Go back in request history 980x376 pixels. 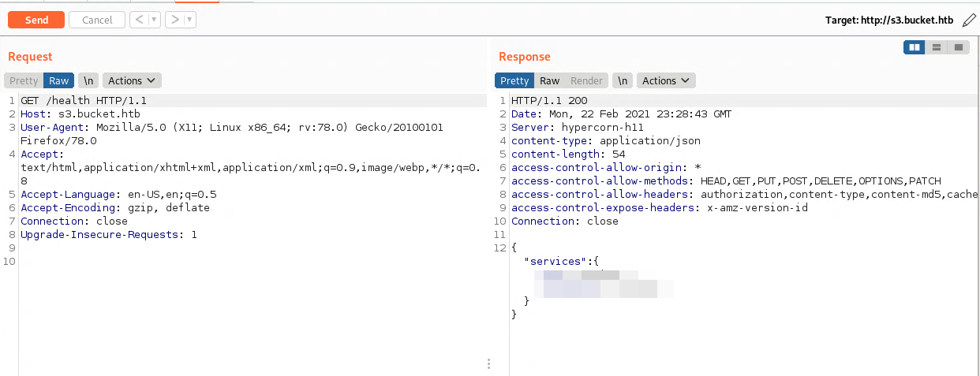(139, 20)
